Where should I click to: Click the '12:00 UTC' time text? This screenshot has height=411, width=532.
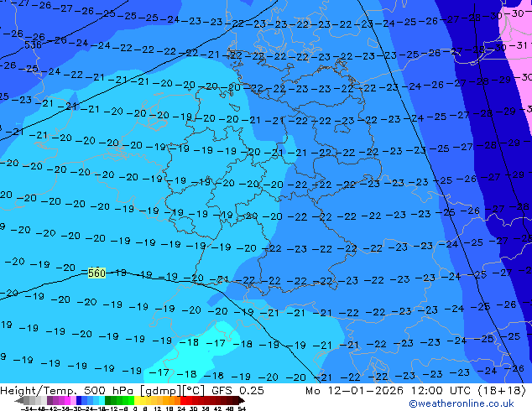(x=441, y=391)
